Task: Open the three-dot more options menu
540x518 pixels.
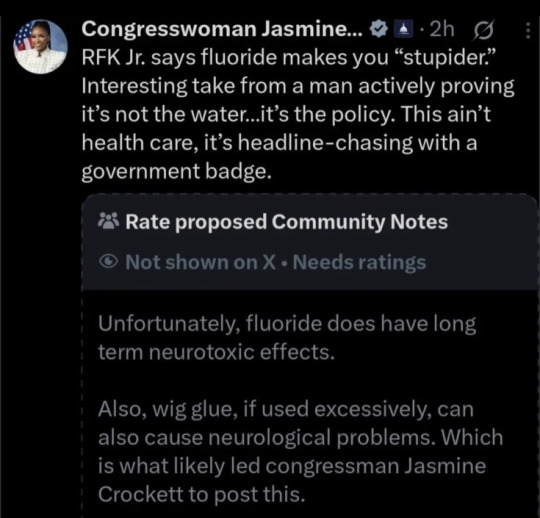Action: click(527, 30)
